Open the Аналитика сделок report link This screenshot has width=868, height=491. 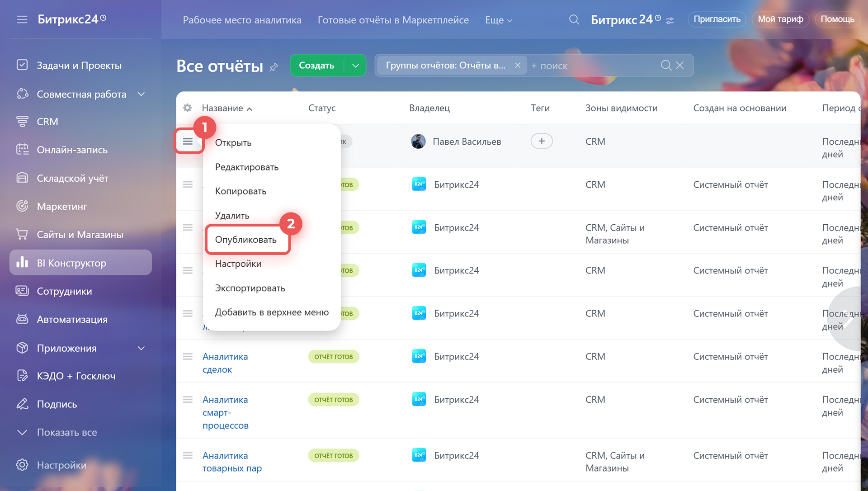click(x=225, y=363)
